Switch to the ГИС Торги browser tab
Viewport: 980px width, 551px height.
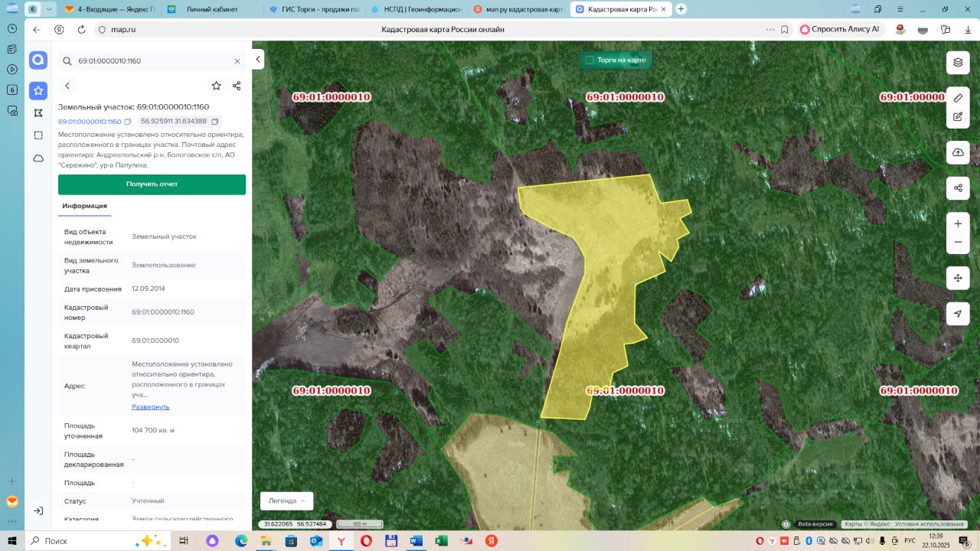(314, 9)
